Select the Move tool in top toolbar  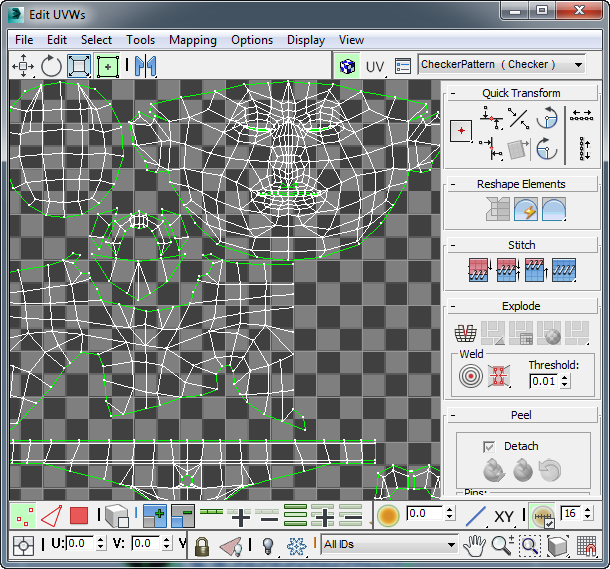(23, 66)
